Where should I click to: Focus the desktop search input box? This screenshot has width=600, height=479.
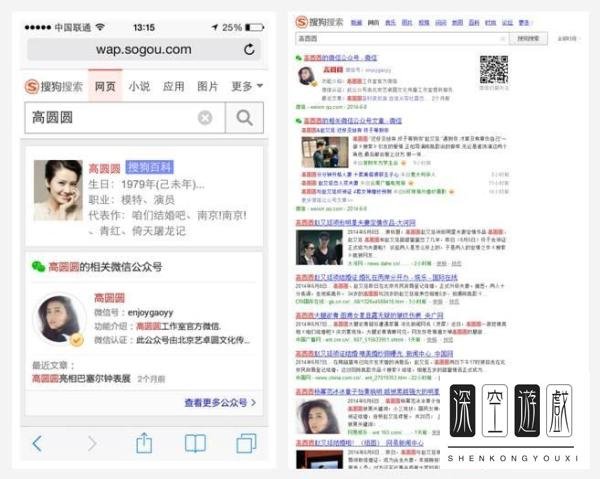click(x=402, y=39)
